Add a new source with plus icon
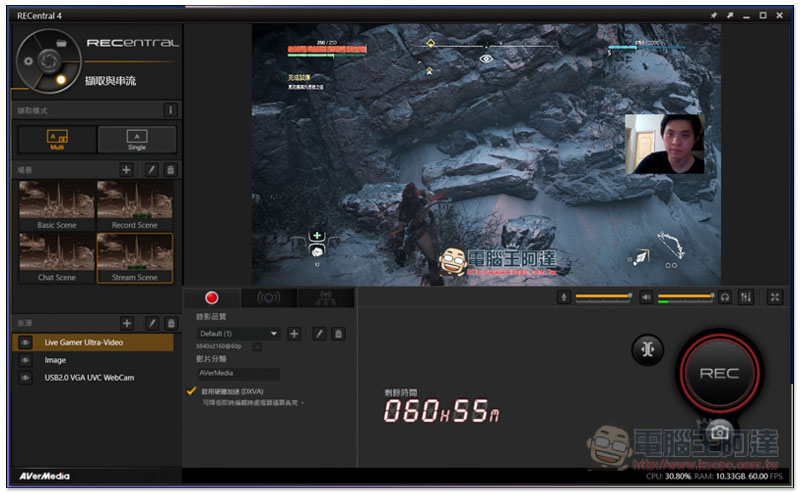Screen dimensions: 800x494 point(127,323)
